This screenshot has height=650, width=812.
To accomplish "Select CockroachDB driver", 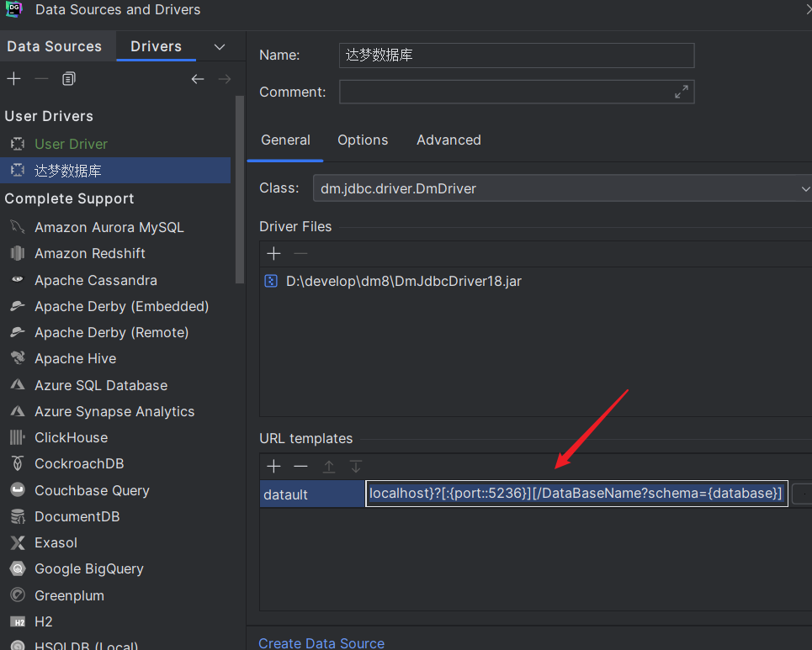I will (x=115, y=463).
